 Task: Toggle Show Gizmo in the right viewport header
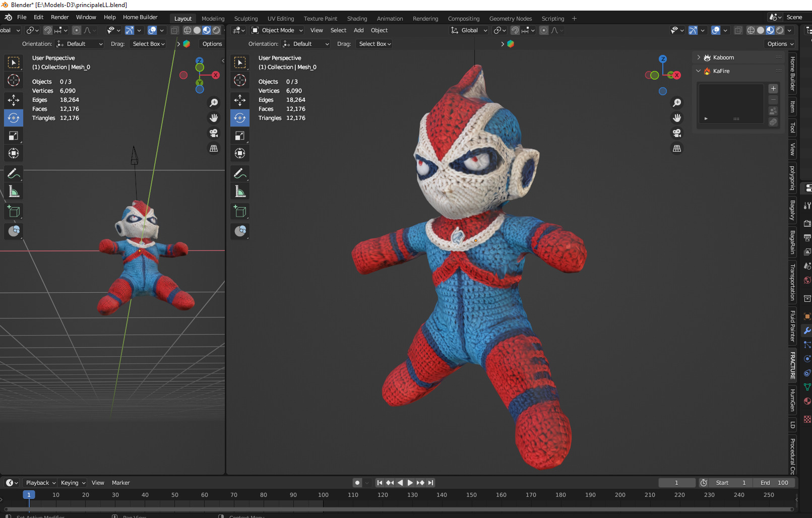click(694, 30)
